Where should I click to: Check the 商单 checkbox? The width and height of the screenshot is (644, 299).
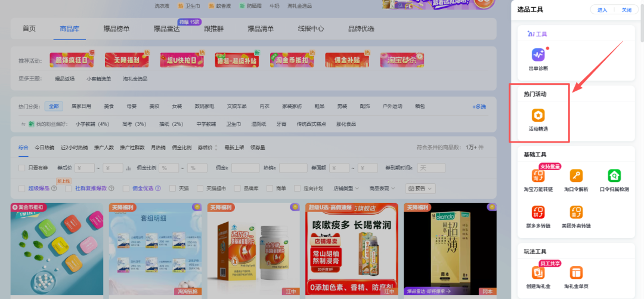[x=270, y=189]
